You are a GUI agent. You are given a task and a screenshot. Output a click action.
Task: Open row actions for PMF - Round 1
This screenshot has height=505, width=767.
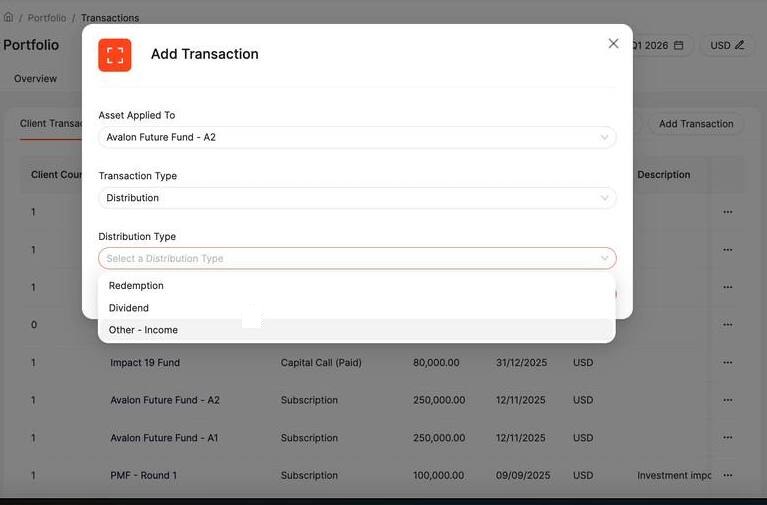click(727, 475)
